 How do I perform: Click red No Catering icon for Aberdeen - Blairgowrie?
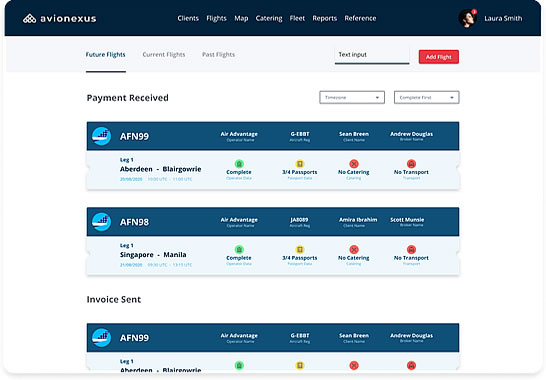(354, 164)
